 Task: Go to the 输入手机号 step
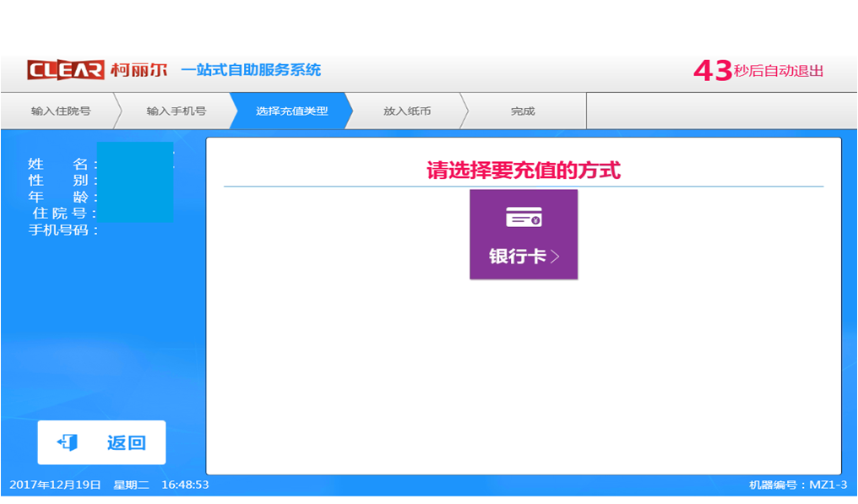(176, 111)
